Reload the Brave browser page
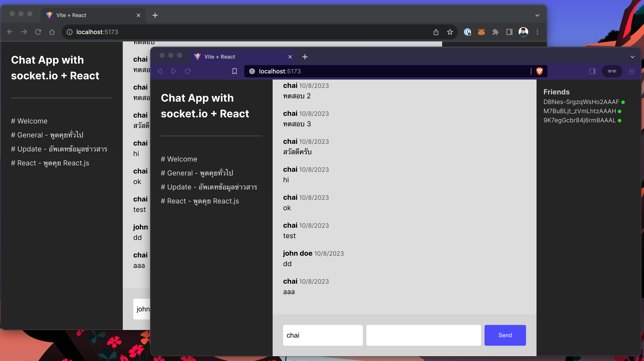This screenshot has height=361, width=644. pyautogui.click(x=188, y=71)
